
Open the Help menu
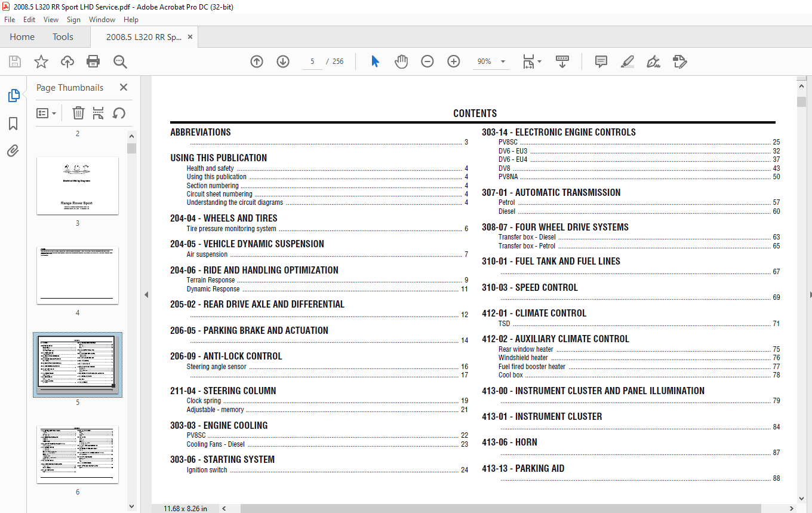[x=131, y=20]
